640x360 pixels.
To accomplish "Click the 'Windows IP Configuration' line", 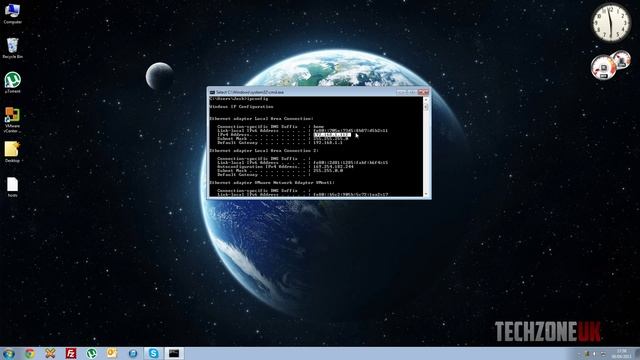I will [x=242, y=107].
